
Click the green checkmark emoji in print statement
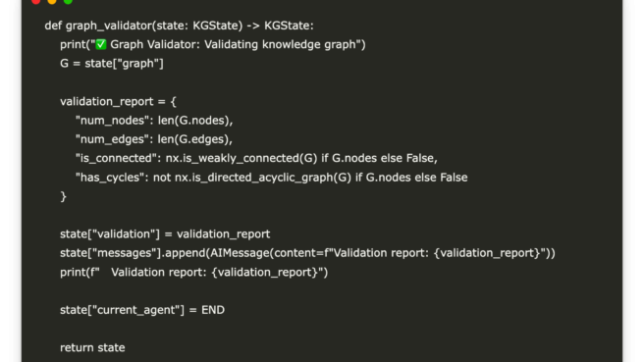(101, 44)
